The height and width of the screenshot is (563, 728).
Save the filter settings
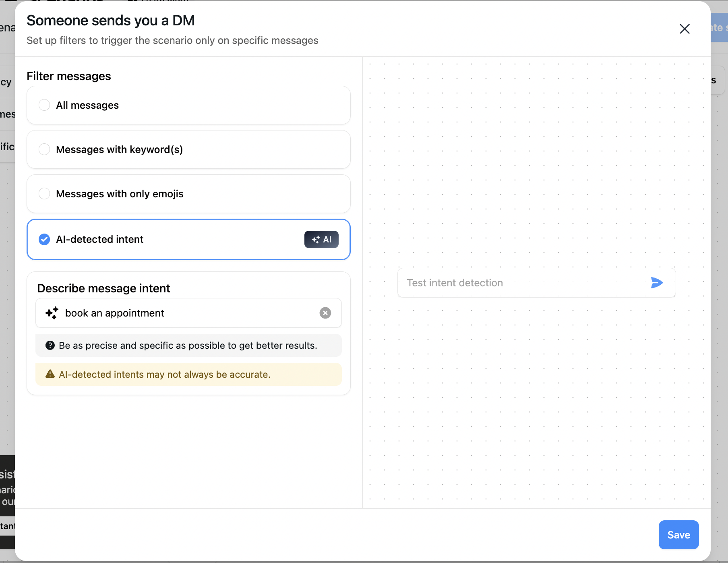(x=678, y=535)
